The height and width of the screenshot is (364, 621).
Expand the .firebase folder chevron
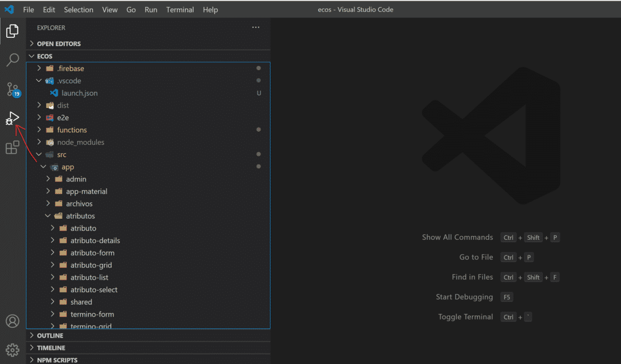[x=39, y=68]
